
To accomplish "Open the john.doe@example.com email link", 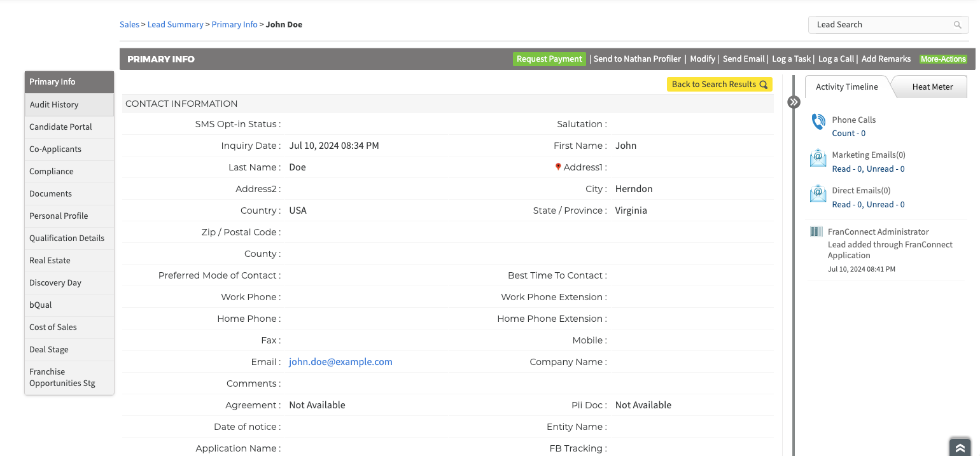I will 340,362.
